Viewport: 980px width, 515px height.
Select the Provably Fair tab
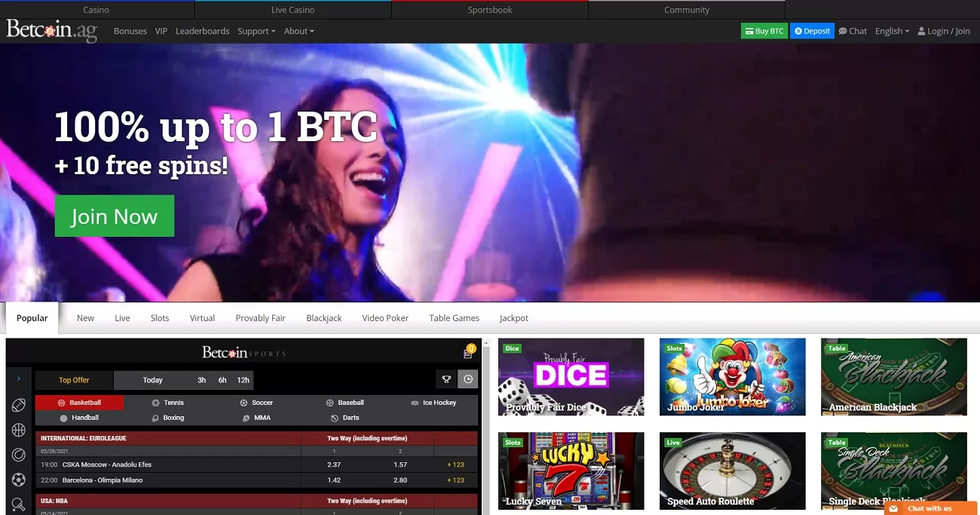260,318
